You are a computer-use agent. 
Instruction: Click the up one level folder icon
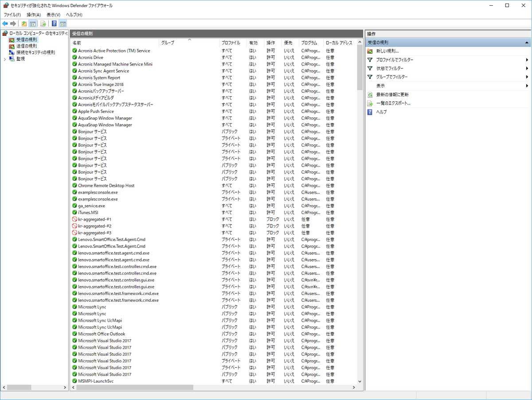click(x=24, y=23)
